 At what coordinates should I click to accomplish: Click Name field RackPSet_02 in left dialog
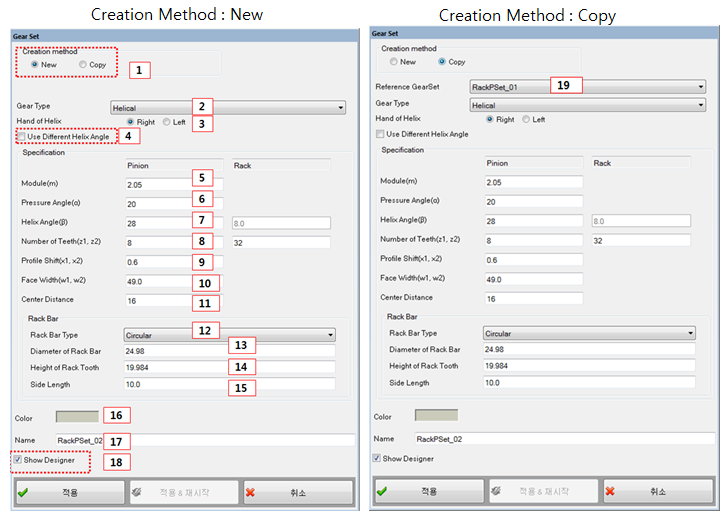(x=205, y=440)
